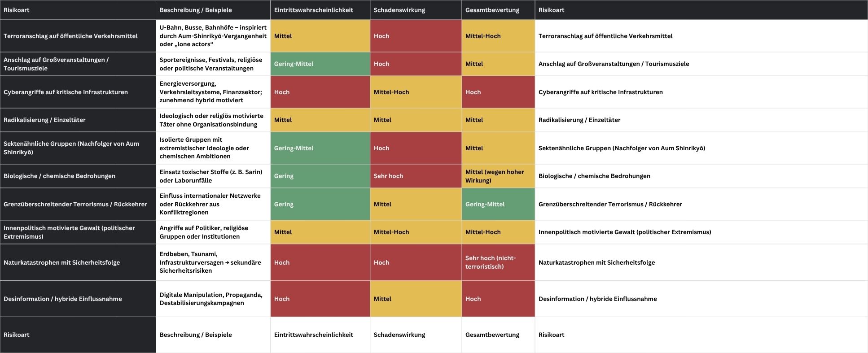Select the "Erdbeben, Tsunami" description cell
The image size is (868, 353).
[x=213, y=262]
